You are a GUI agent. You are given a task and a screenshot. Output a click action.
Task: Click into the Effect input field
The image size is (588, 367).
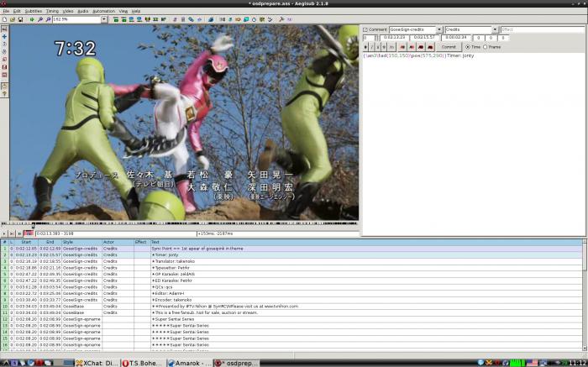tap(543, 29)
